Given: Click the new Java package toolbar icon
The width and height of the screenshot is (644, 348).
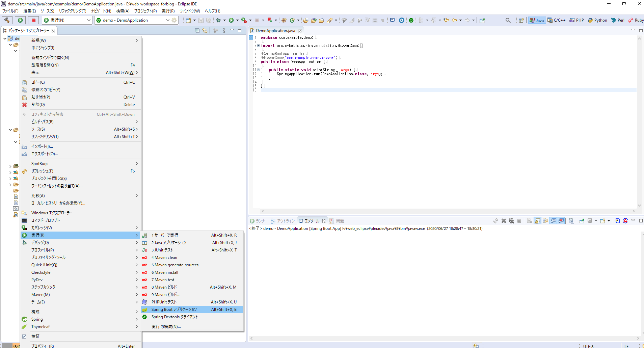Looking at the screenshot, I should tap(284, 20).
